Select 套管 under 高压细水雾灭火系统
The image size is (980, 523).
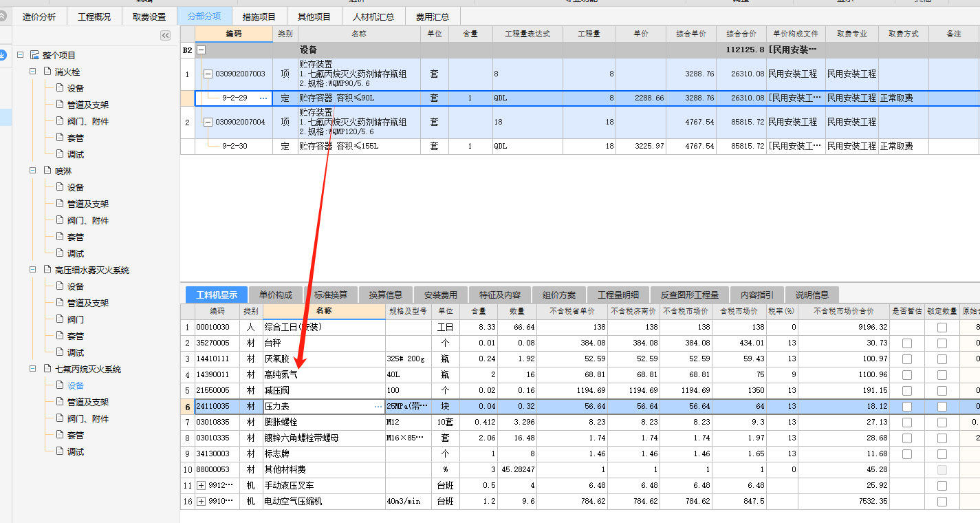tap(76, 336)
